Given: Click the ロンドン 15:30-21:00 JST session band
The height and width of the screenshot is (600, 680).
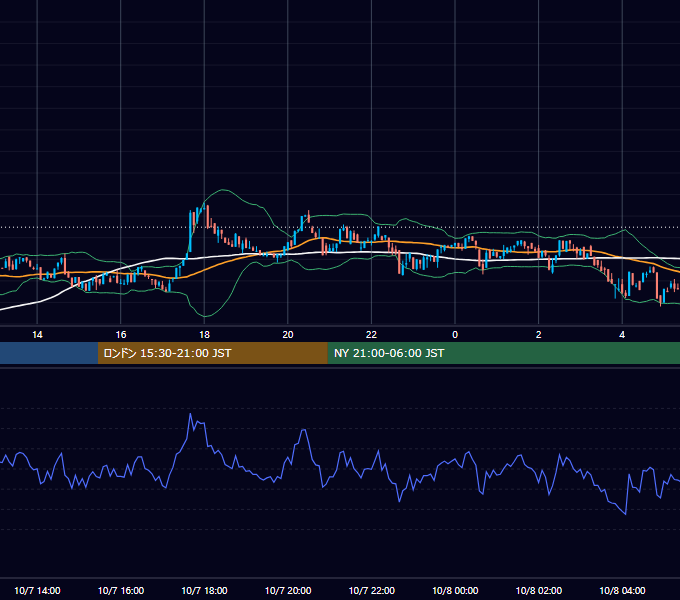Looking at the screenshot, I should [x=212, y=353].
